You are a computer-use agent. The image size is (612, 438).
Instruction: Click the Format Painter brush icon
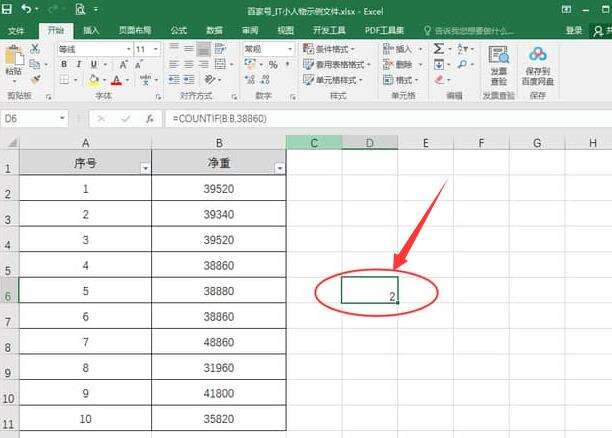coord(36,80)
